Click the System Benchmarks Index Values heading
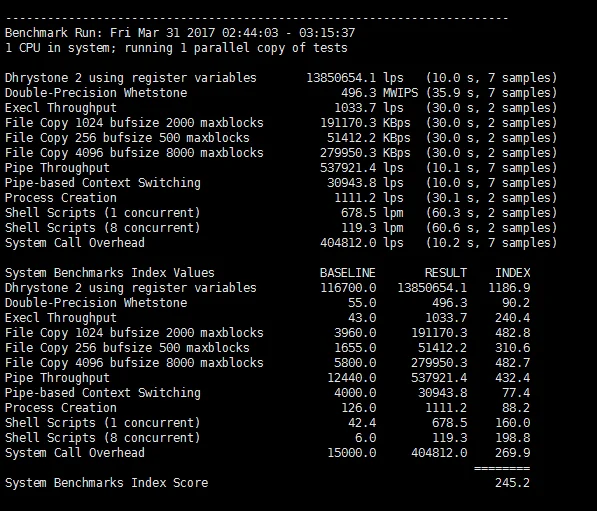The width and height of the screenshot is (597, 511). [x=110, y=273]
